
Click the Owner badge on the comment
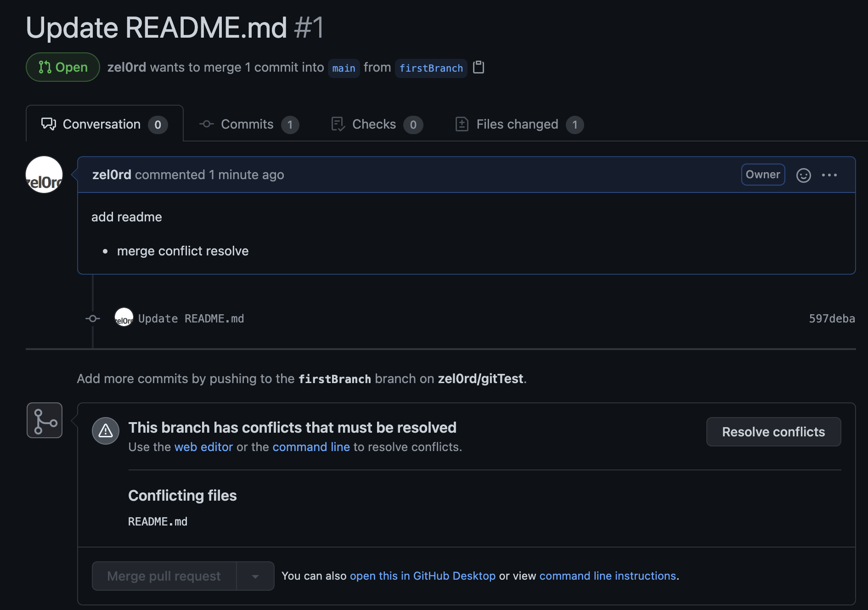click(x=763, y=175)
